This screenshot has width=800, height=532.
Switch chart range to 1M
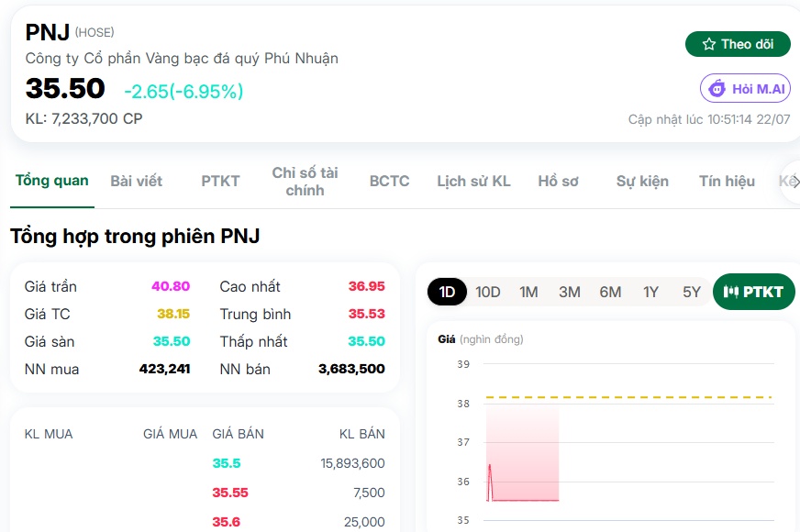(x=528, y=293)
